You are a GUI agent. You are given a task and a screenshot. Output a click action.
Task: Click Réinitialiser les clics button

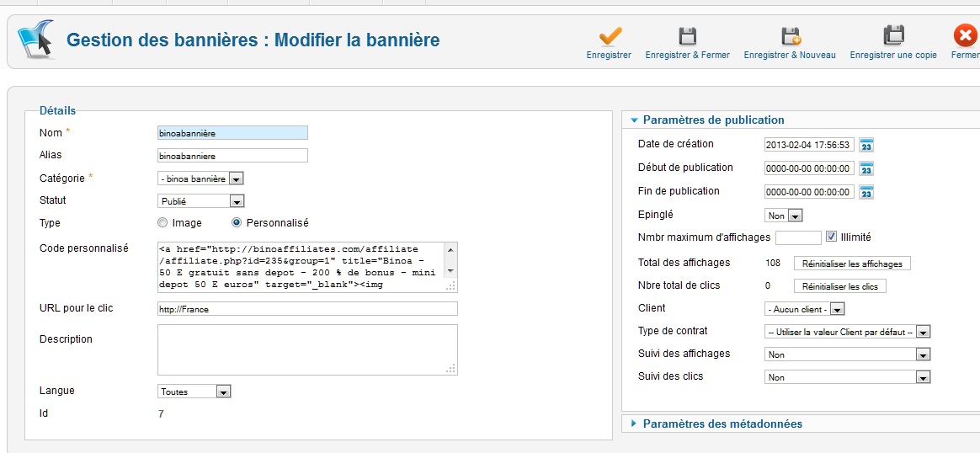(x=839, y=286)
